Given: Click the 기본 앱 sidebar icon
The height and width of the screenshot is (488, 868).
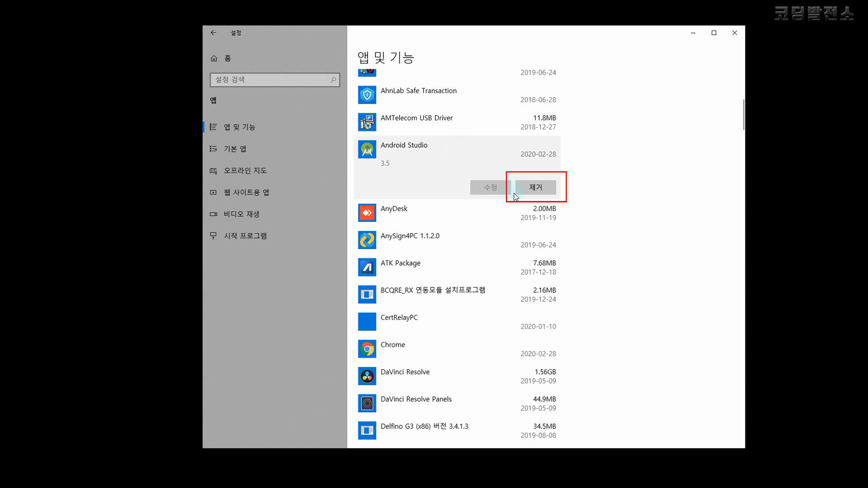Looking at the screenshot, I should click(x=213, y=149).
